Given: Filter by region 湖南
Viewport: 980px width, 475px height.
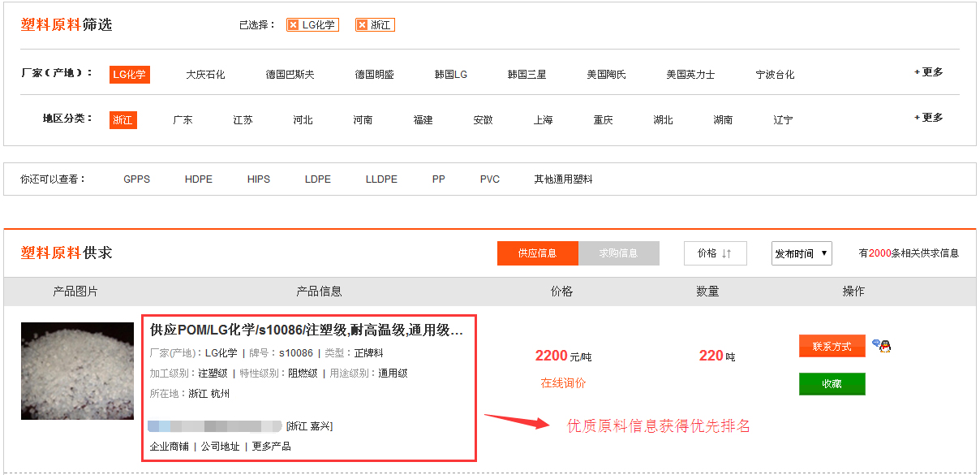Looking at the screenshot, I should click(x=723, y=120).
